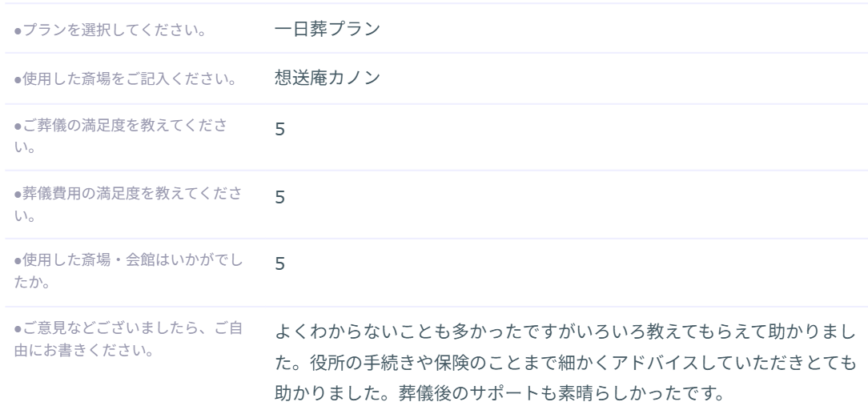
Task: Click the bullet before '葬儀費用の満足度'
Action: [18, 195]
